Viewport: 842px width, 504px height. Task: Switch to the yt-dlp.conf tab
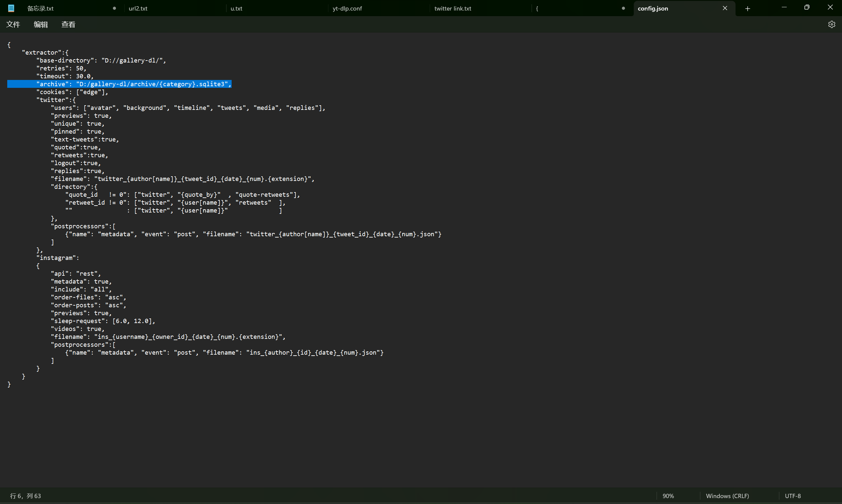[347, 8]
